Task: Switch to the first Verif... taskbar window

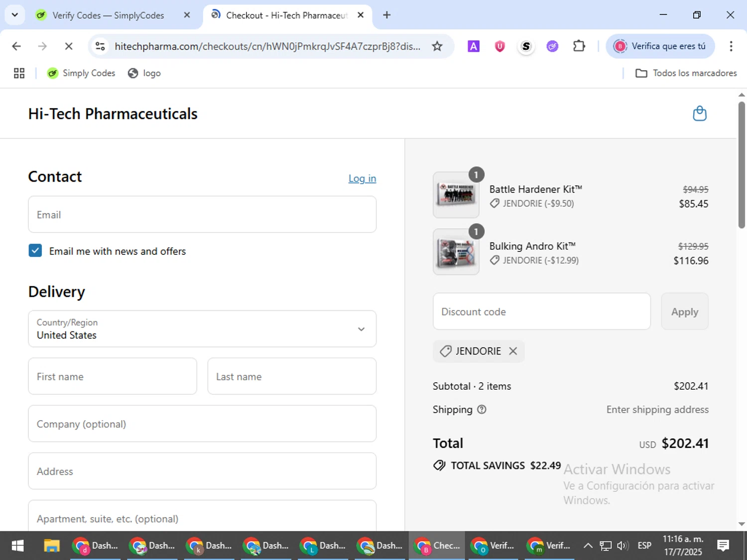Action: click(494, 546)
